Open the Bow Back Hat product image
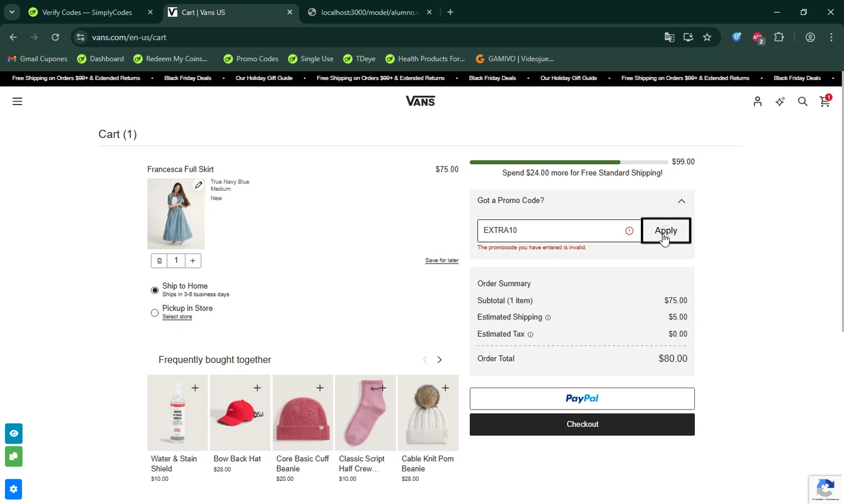Image resolution: width=844 pixels, height=504 pixels. tap(240, 413)
